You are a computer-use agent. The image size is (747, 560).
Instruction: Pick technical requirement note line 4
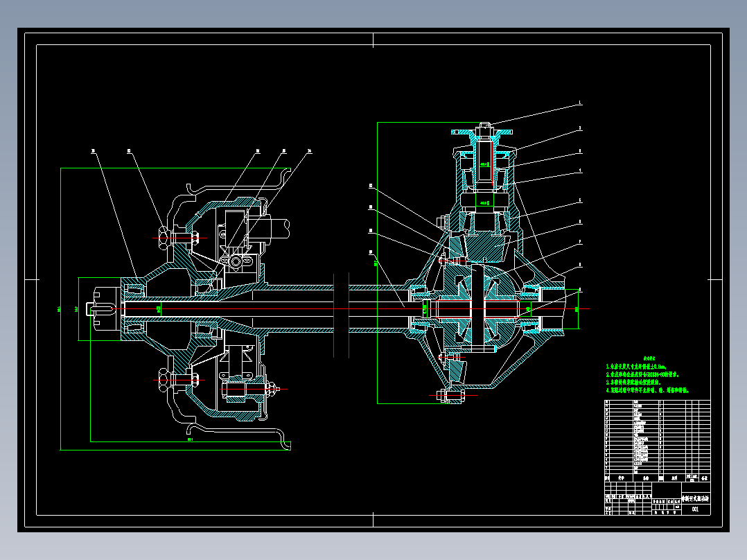pos(647,390)
